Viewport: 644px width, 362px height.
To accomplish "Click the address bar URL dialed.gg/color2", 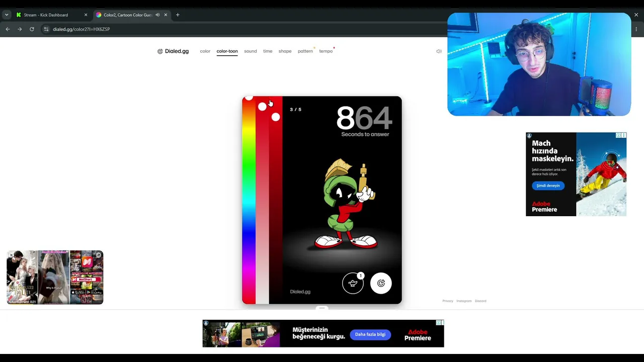I will point(82,29).
